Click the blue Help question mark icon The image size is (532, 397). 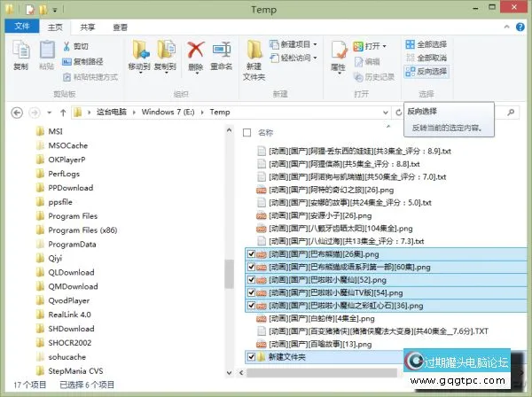pyautogui.click(x=520, y=27)
